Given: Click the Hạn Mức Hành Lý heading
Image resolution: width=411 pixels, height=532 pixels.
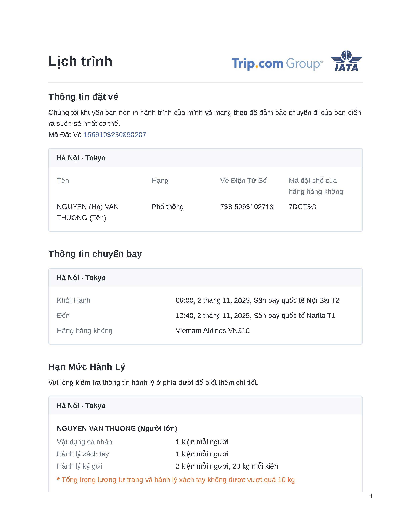Looking at the screenshot, I should [x=87, y=367].
